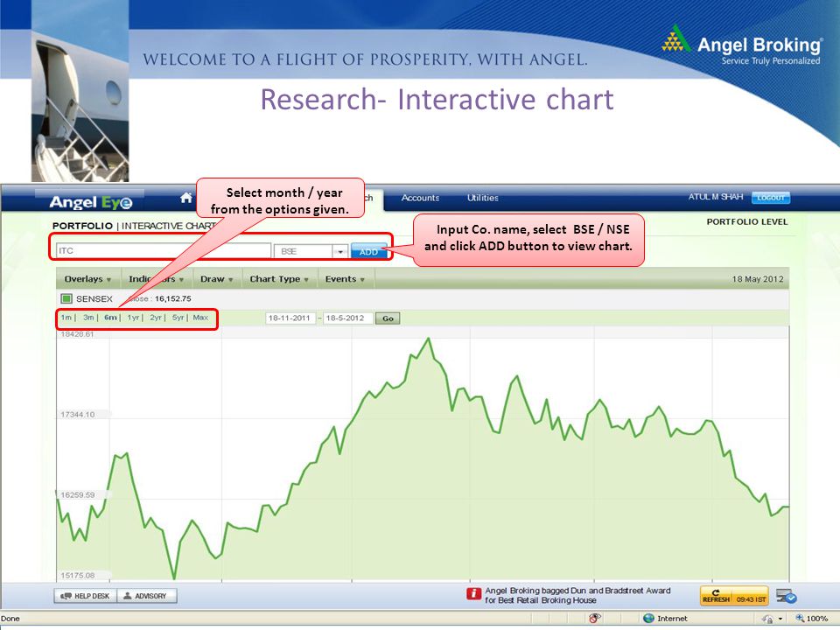Open the Events dropdown menu

(x=345, y=279)
